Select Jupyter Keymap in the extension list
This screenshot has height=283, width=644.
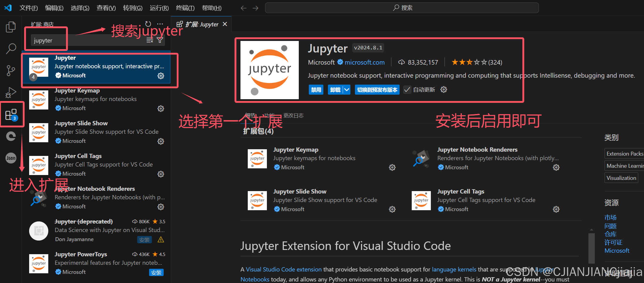tap(96, 99)
